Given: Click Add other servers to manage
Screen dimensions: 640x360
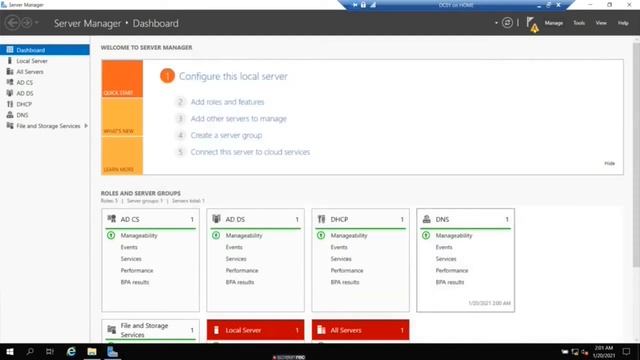Looking at the screenshot, I should (x=239, y=119).
